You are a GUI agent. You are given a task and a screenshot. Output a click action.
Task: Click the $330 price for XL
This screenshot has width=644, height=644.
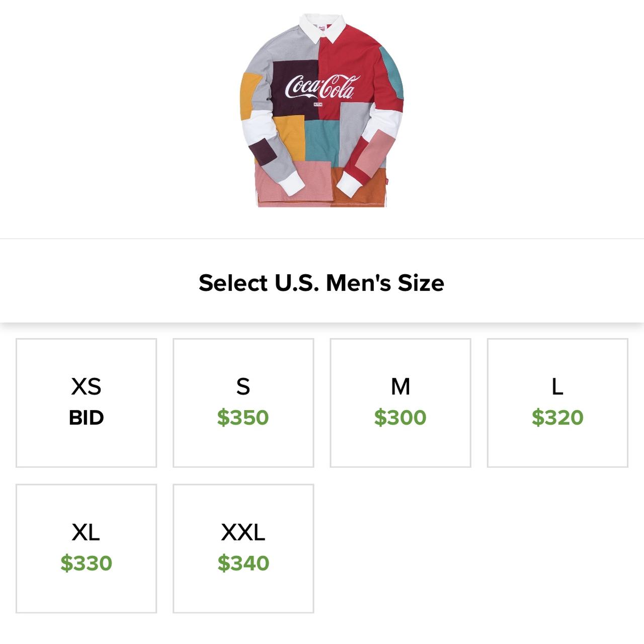[86, 563]
